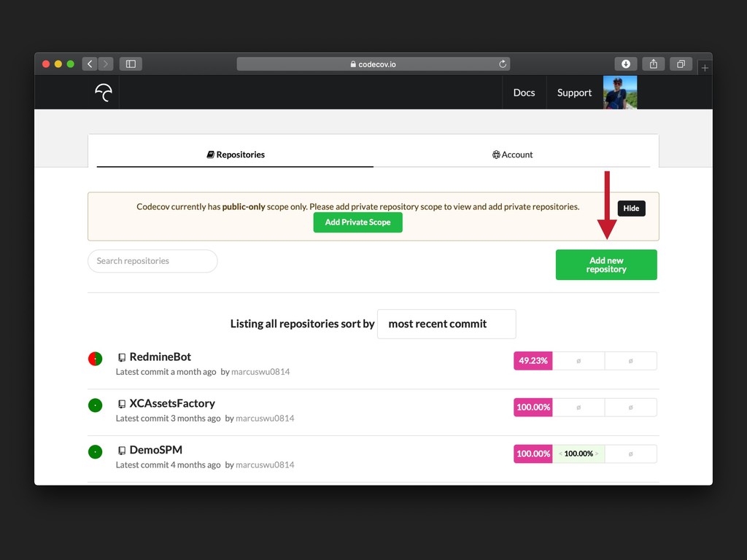
Task: Open the Support menu item
Action: pyautogui.click(x=575, y=93)
